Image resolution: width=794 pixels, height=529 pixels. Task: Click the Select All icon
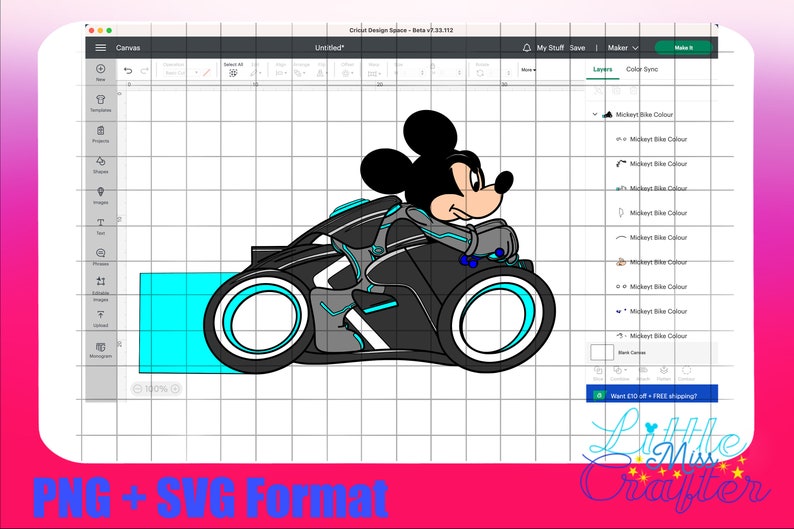pyautogui.click(x=233, y=73)
